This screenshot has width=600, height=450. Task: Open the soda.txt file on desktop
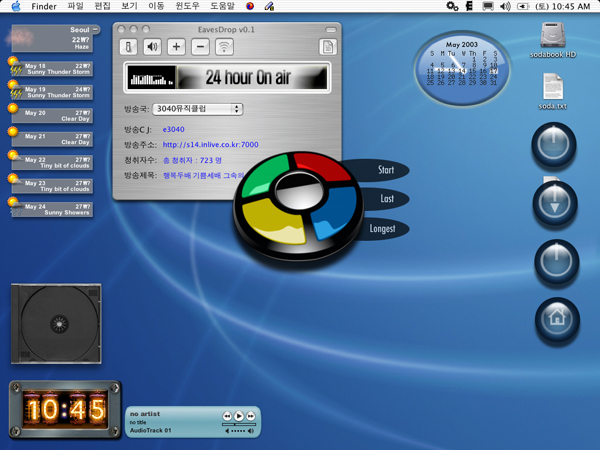[553, 86]
